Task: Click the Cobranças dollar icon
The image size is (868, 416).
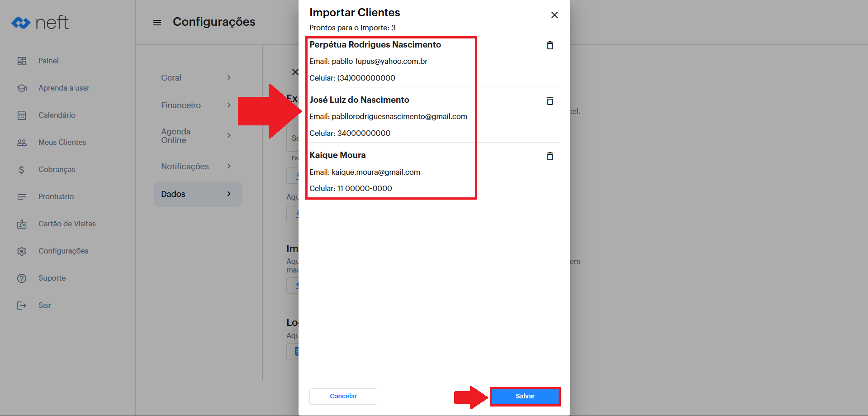Action: [x=22, y=170]
